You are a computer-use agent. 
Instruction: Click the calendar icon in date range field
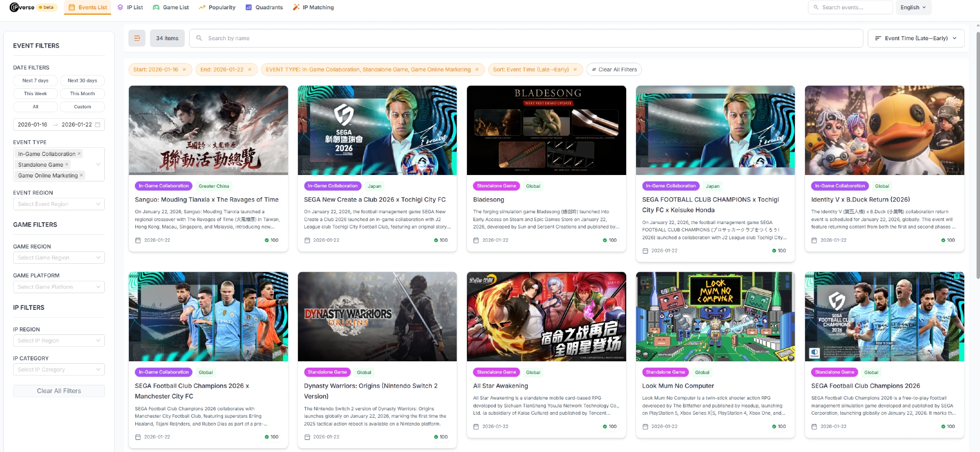coord(98,125)
